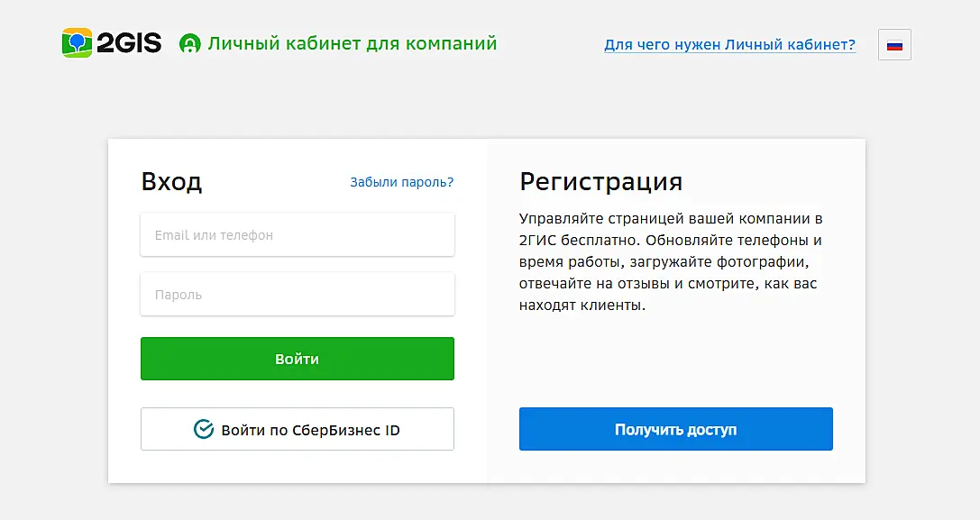Open 'Личный кабинет для компаний' header title

click(x=352, y=43)
